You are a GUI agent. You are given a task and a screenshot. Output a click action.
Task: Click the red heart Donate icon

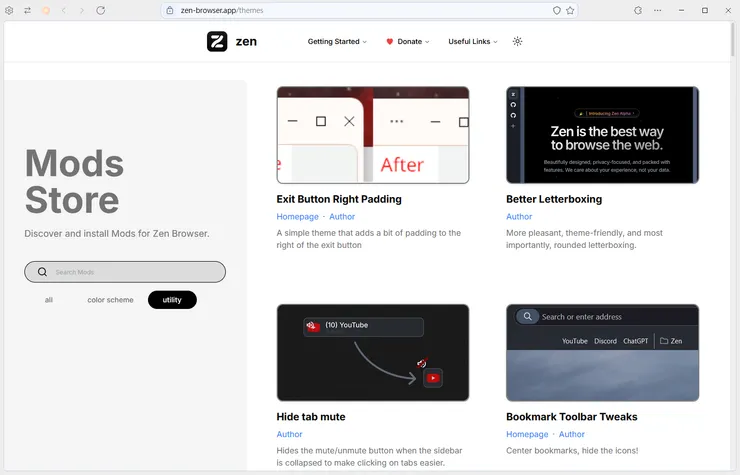(389, 42)
